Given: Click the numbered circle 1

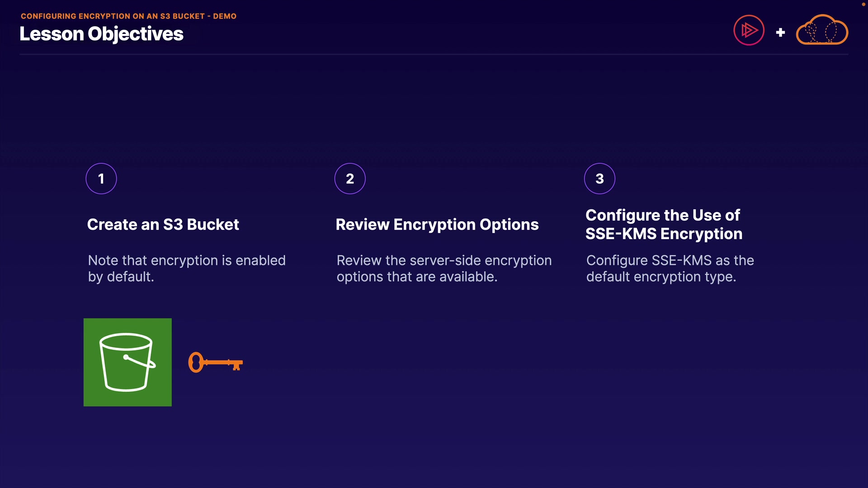Looking at the screenshot, I should pos(101,178).
